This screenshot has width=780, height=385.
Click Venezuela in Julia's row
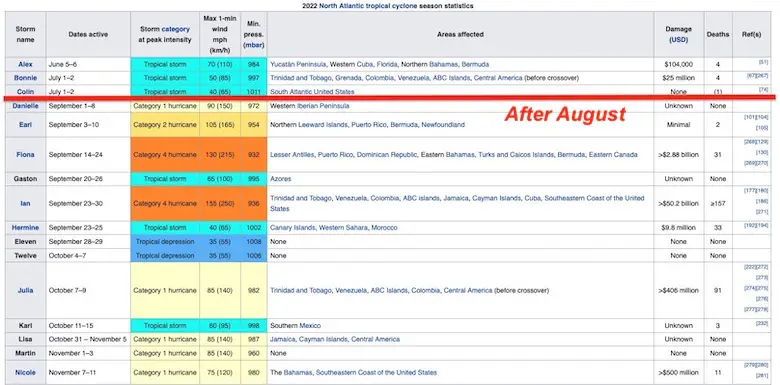coord(351,290)
